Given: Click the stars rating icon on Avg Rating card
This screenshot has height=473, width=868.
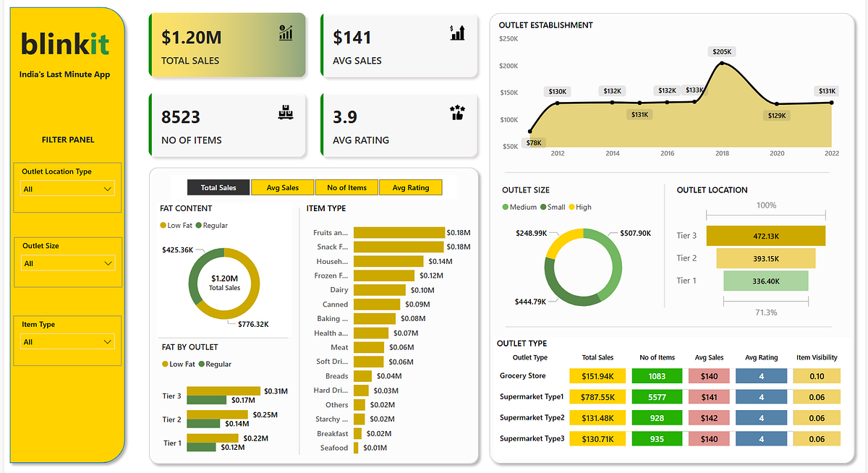Looking at the screenshot, I should click(457, 112).
